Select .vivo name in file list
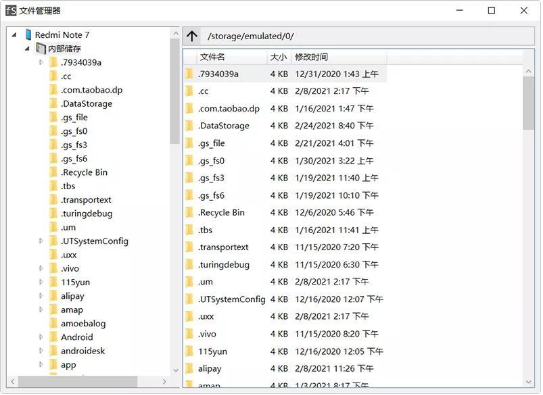543x395 pixels. tap(207, 334)
